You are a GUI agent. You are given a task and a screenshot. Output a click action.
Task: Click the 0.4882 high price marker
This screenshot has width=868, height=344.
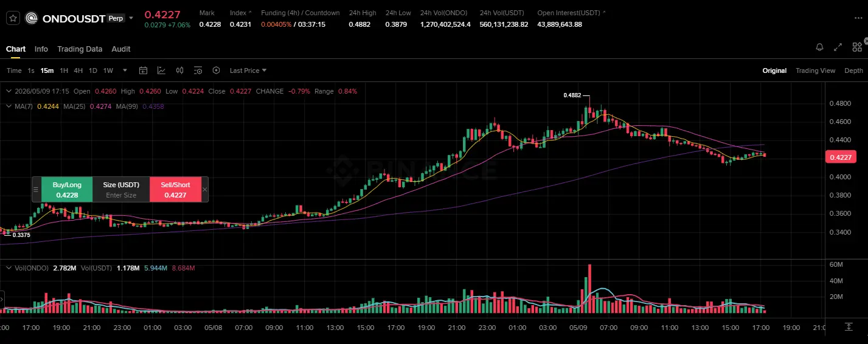tap(572, 95)
